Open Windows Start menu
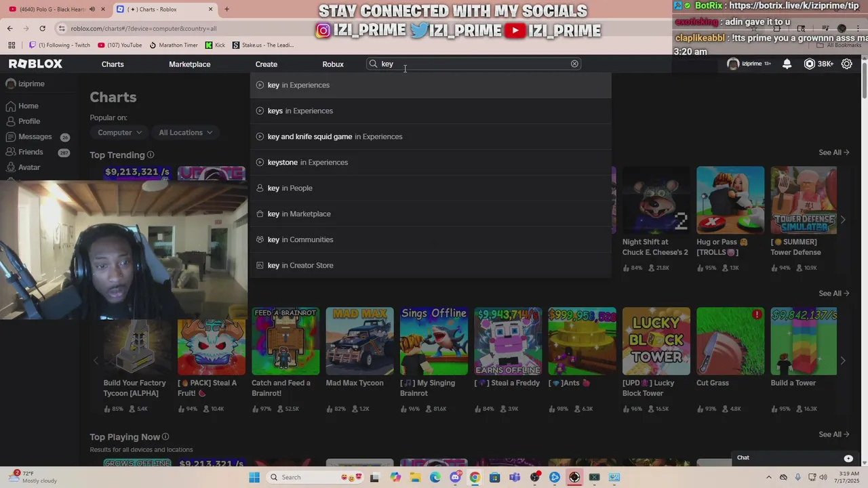The width and height of the screenshot is (868, 488). pos(254,477)
